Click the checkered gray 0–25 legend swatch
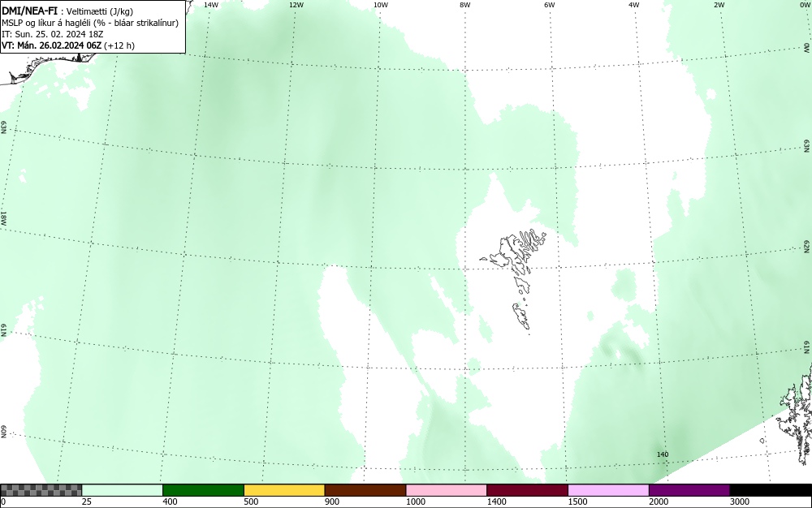This screenshot has width=812, height=508. (x=41, y=490)
